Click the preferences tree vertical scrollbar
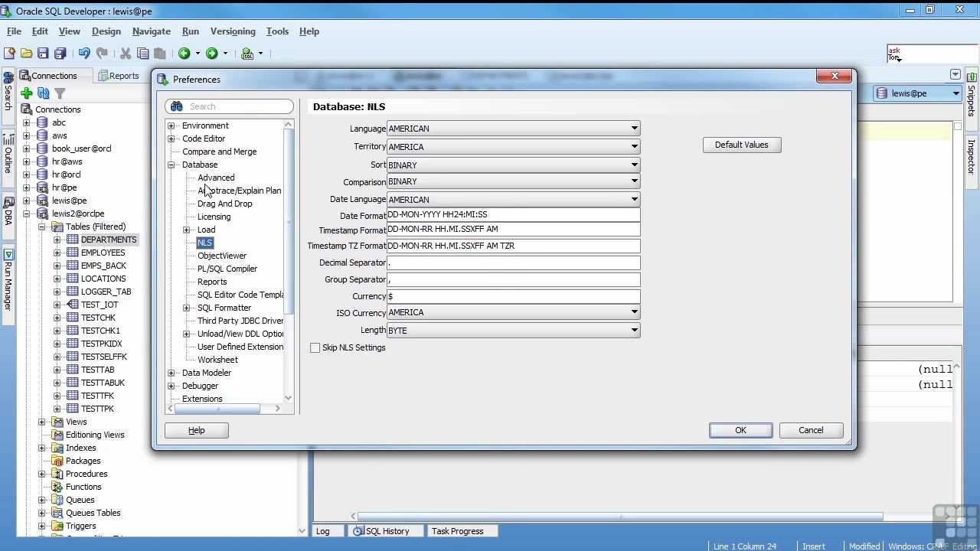 click(x=289, y=222)
